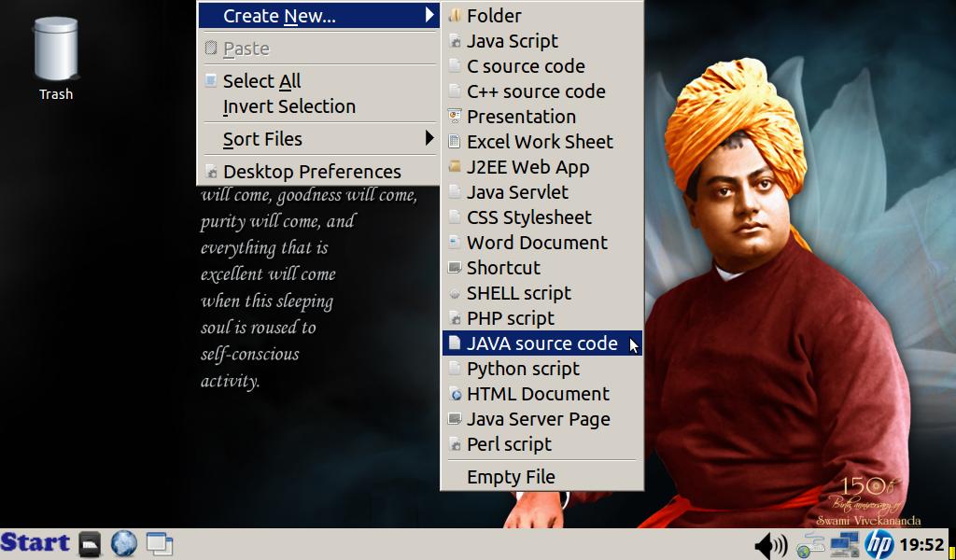Click the HP logo tray icon
The image size is (956, 560).
[x=879, y=544]
